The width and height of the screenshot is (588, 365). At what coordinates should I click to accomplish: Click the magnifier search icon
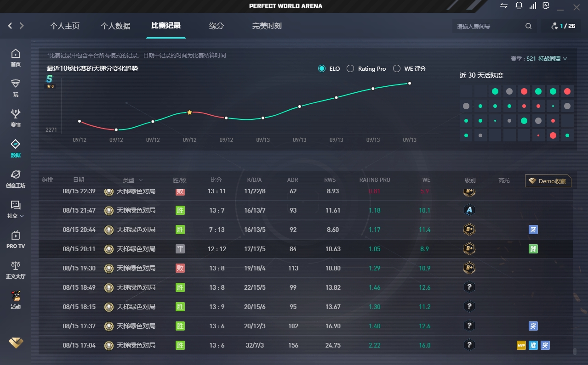coord(529,26)
